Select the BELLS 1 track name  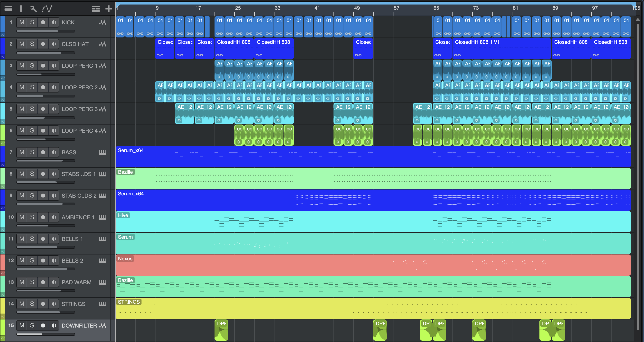(x=72, y=239)
